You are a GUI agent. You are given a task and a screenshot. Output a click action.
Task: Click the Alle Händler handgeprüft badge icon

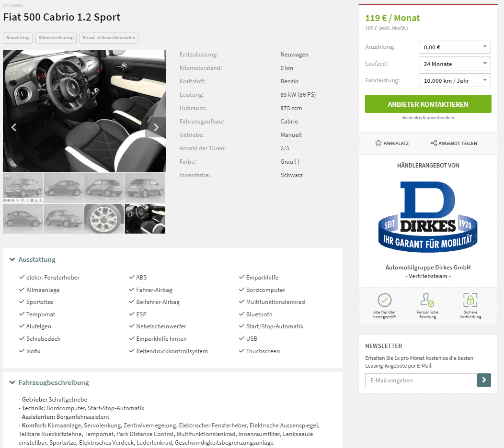(384, 300)
